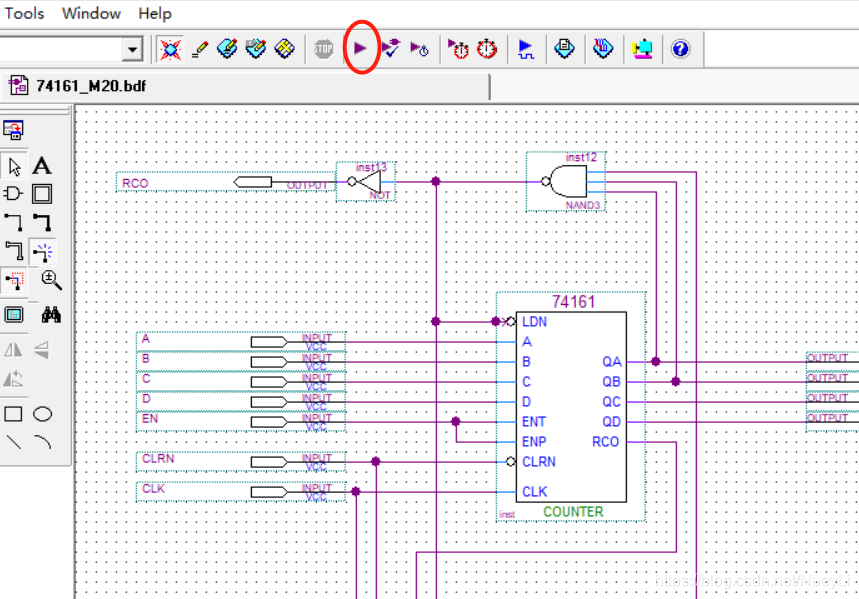The image size is (859, 599).
Task: Select the Arc drawing tool
Action: [x=43, y=442]
